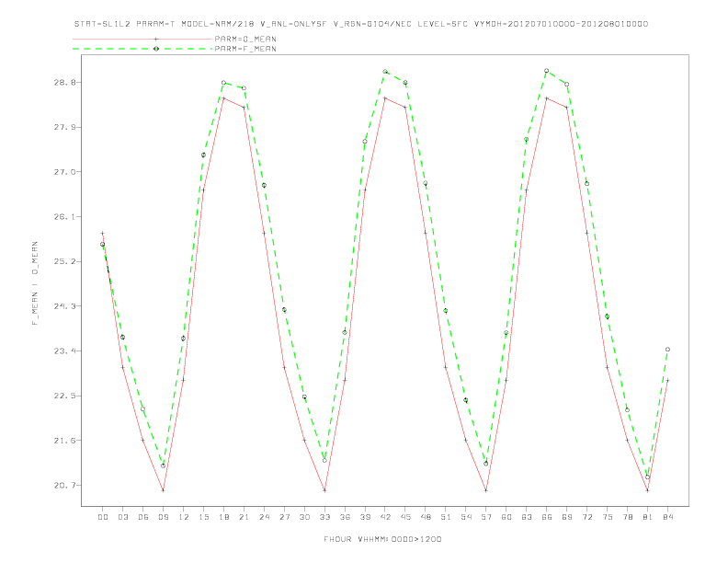Click the x-axis tick label 00
Viewport: 728px width, 563px height.
pos(103,517)
